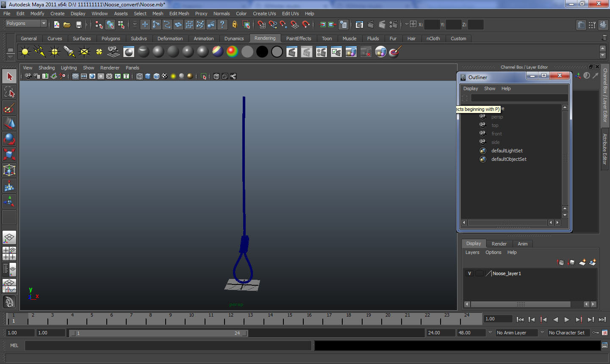The image size is (610, 364).
Task: Open the Script Editor icon
Action: 605,345
